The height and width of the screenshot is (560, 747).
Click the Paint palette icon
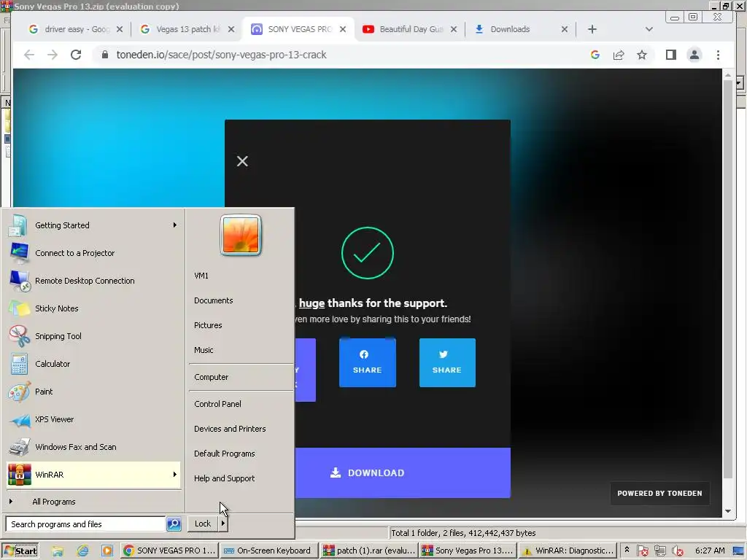20,392
